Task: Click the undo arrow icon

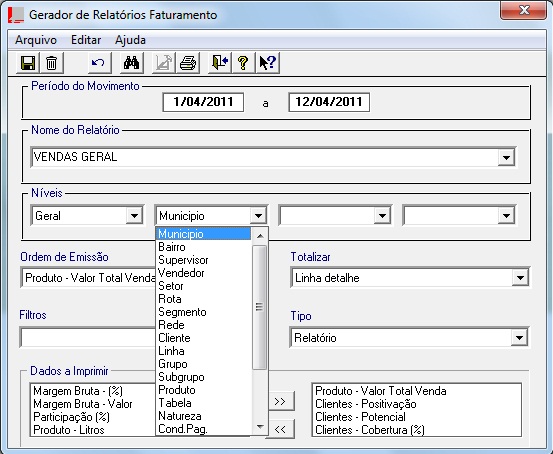Action: 98,63
